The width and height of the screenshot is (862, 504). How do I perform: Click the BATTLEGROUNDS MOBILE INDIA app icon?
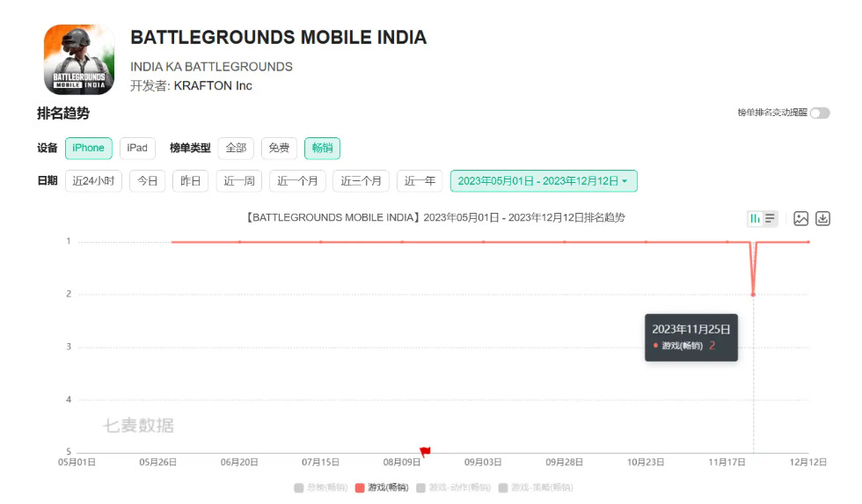79,60
